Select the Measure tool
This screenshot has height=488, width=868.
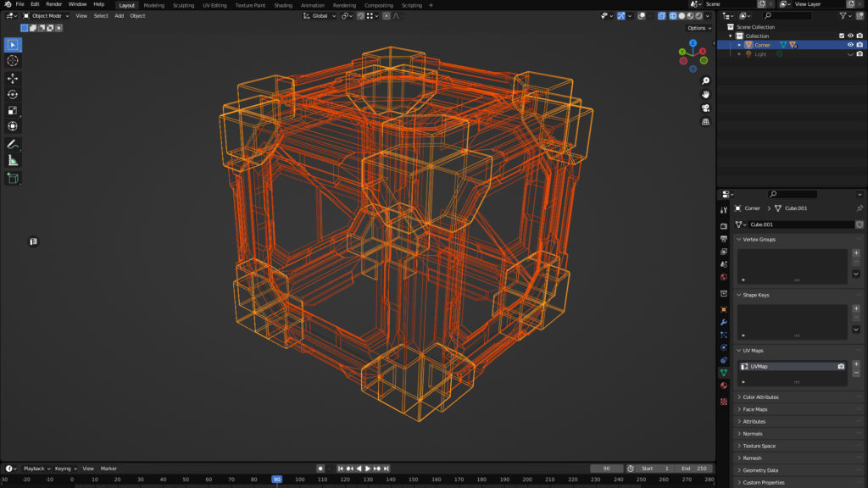coord(13,160)
